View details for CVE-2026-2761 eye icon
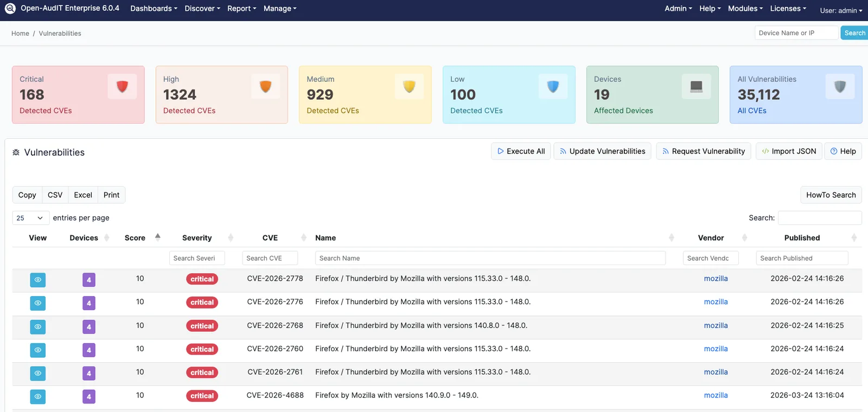Image resolution: width=868 pixels, height=412 pixels. [38, 374]
